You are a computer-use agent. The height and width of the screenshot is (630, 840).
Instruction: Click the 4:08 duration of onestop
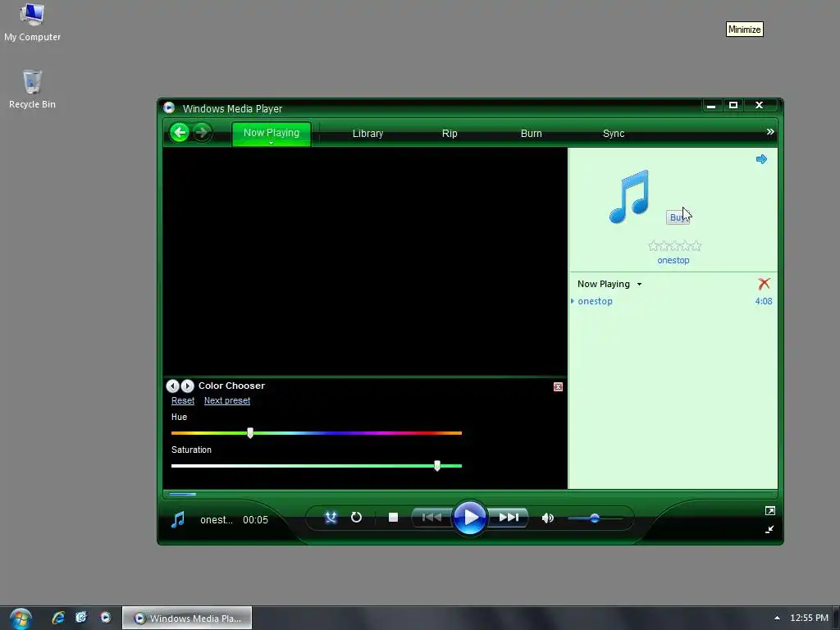click(764, 301)
